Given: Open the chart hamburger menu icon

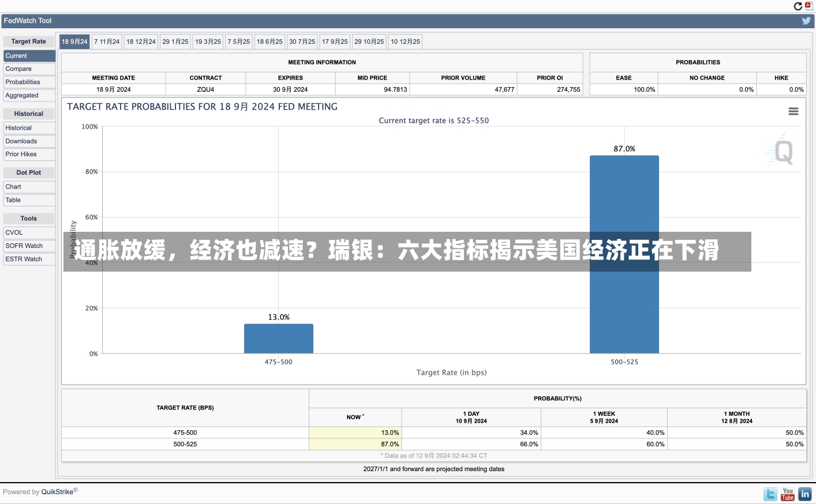Looking at the screenshot, I should click(x=793, y=111).
